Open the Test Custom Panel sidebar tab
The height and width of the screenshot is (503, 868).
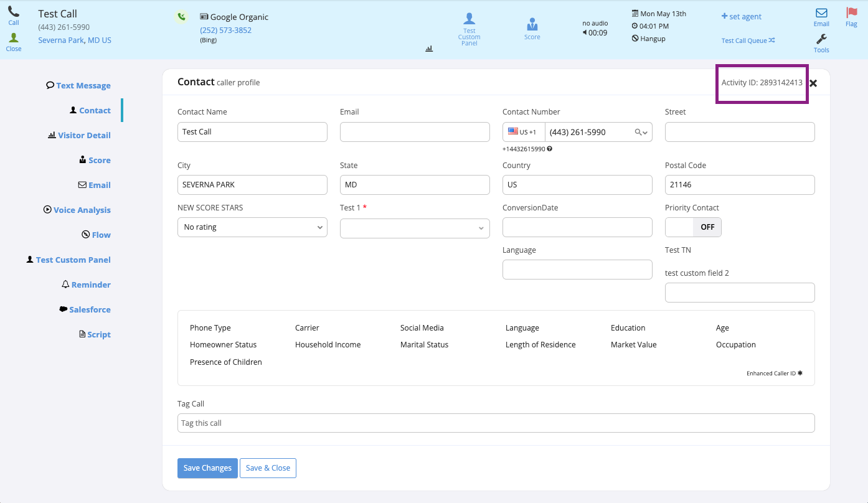point(68,260)
